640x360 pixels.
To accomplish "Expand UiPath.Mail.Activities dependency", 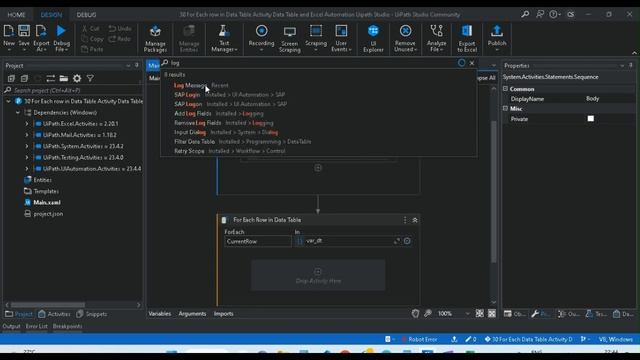I will [27, 135].
